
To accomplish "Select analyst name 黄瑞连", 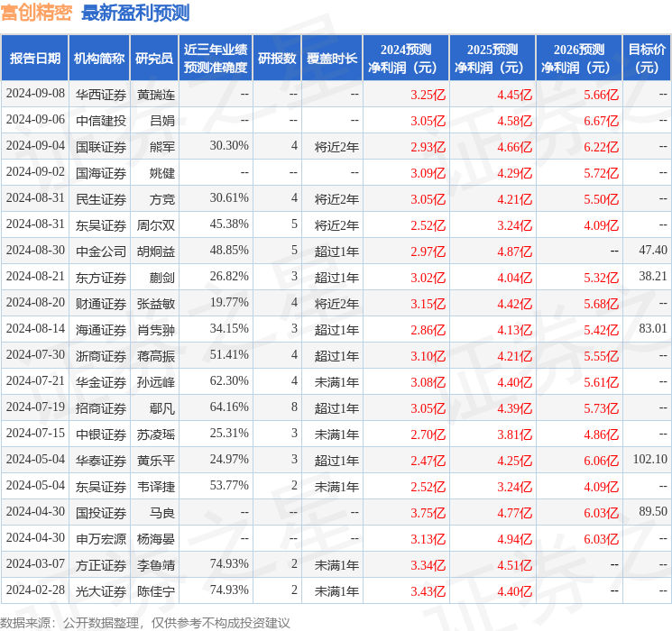I will pos(155,95).
